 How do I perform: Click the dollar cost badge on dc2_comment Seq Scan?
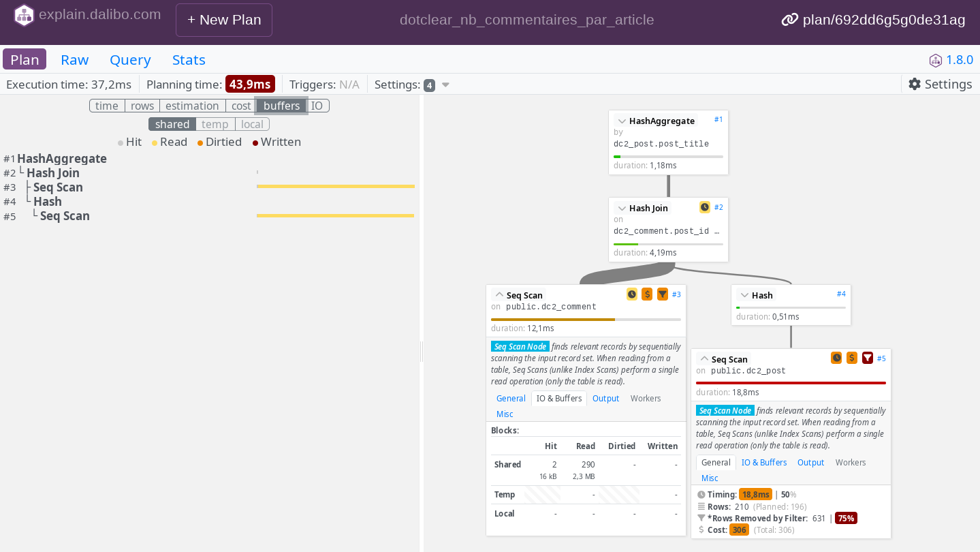point(647,294)
